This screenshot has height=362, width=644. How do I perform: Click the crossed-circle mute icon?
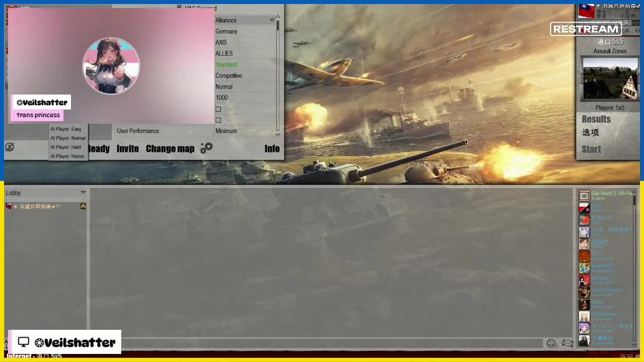[10, 147]
